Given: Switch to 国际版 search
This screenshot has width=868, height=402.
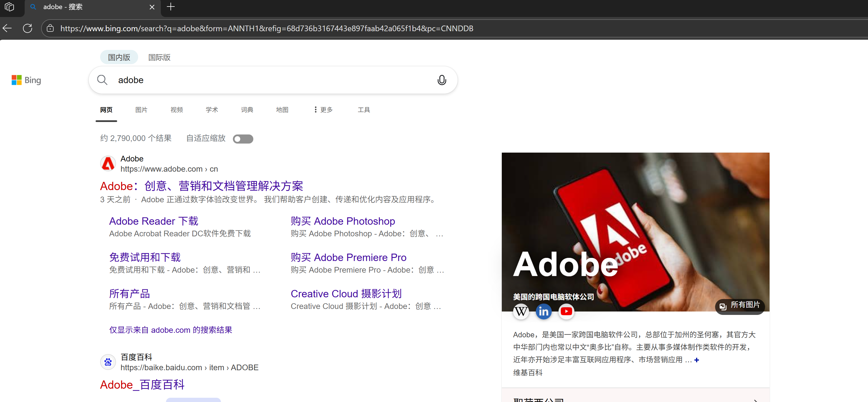Looking at the screenshot, I should coord(159,57).
